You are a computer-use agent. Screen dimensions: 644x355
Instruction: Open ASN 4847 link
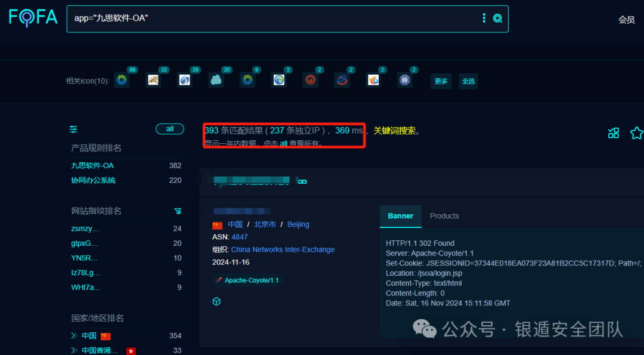(x=240, y=237)
